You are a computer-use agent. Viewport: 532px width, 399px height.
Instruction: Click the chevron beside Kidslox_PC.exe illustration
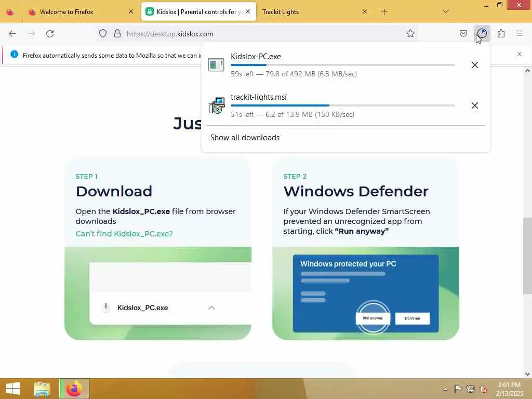pos(211,308)
